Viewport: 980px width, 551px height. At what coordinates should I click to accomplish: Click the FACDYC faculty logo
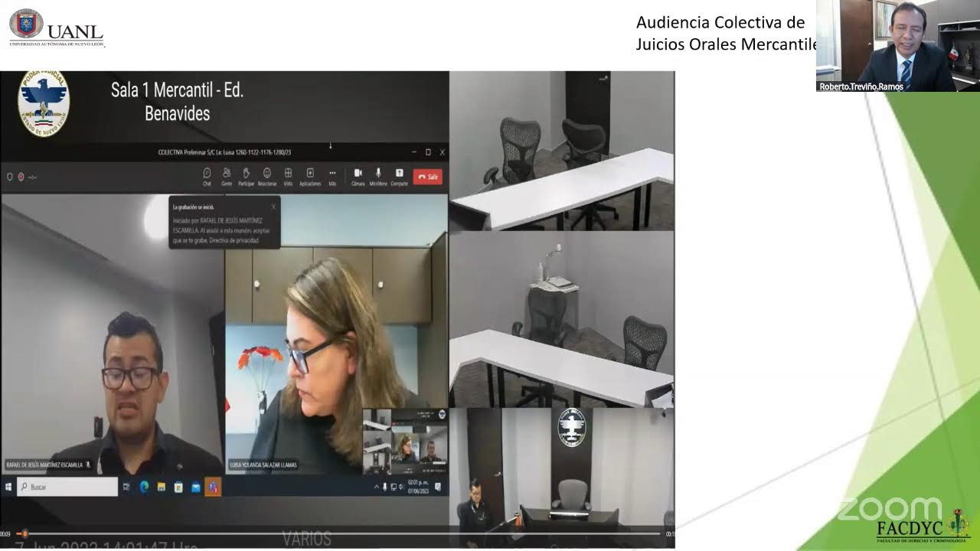pyautogui.click(x=923, y=528)
